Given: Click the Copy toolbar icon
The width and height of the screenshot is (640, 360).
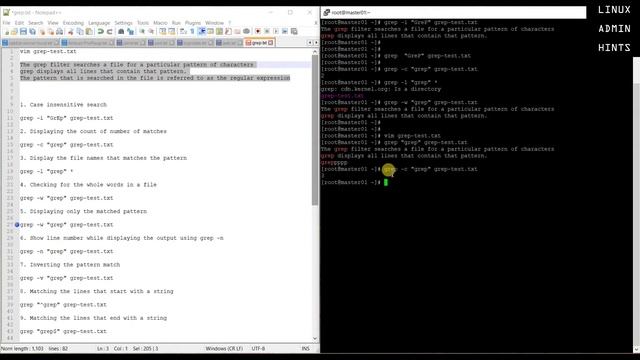Looking at the screenshot, I should point(80,31).
